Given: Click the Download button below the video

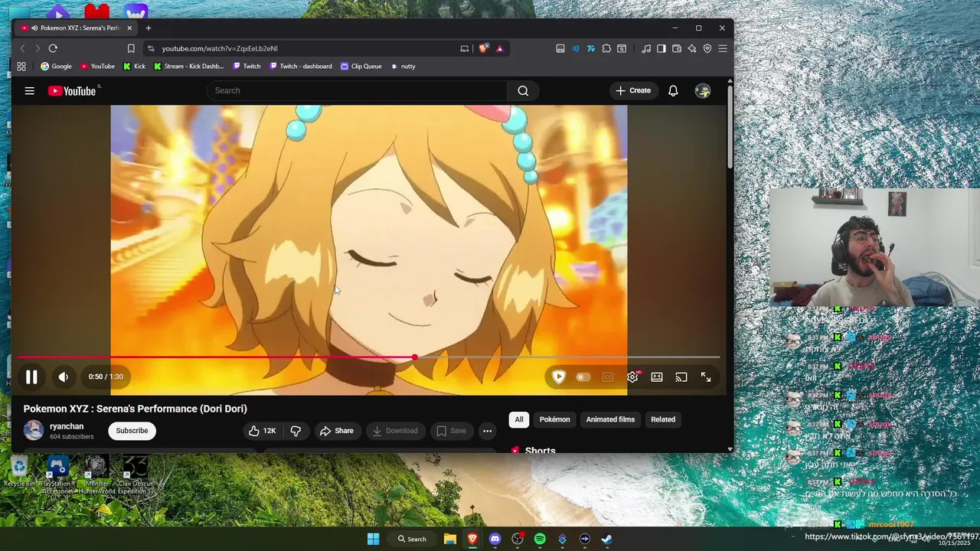Looking at the screenshot, I should click(x=395, y=431).
